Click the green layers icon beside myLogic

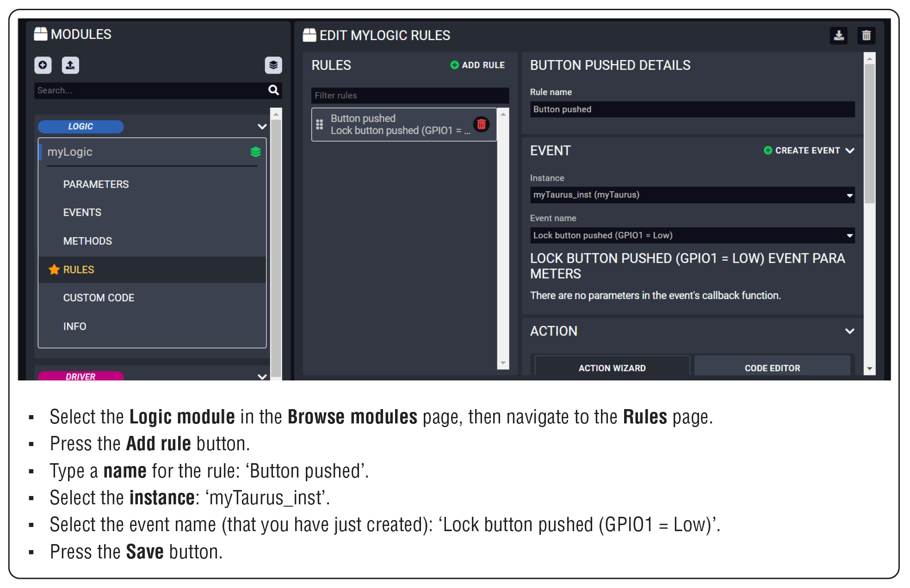(255, 152)
